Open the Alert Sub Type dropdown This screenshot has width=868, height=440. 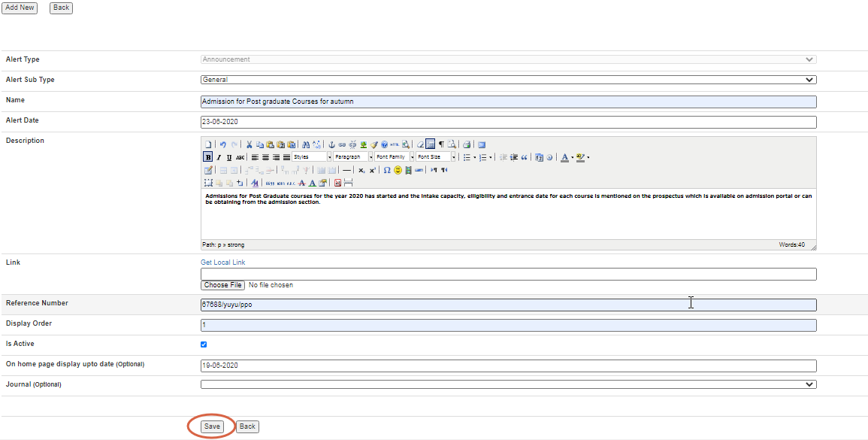pyautogui.click(x=508, y=80)
